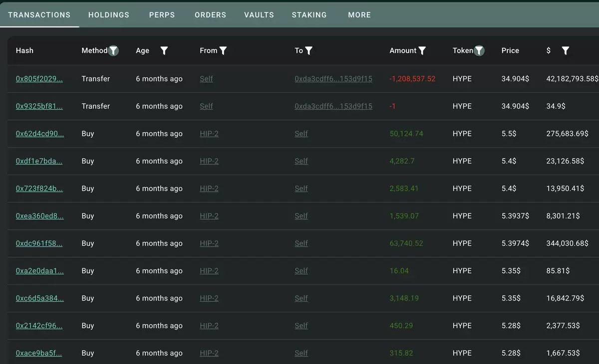Select the value 1,667.53$
The image size is (599, 364).
[564, 353]
